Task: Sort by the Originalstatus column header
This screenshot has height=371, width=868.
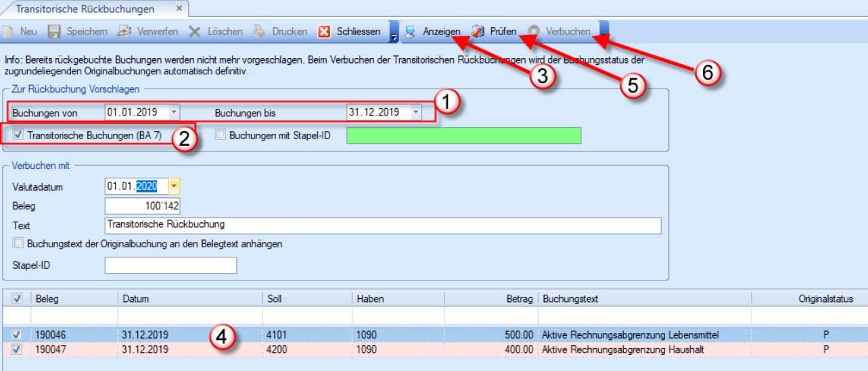Action: pos(810,299)
